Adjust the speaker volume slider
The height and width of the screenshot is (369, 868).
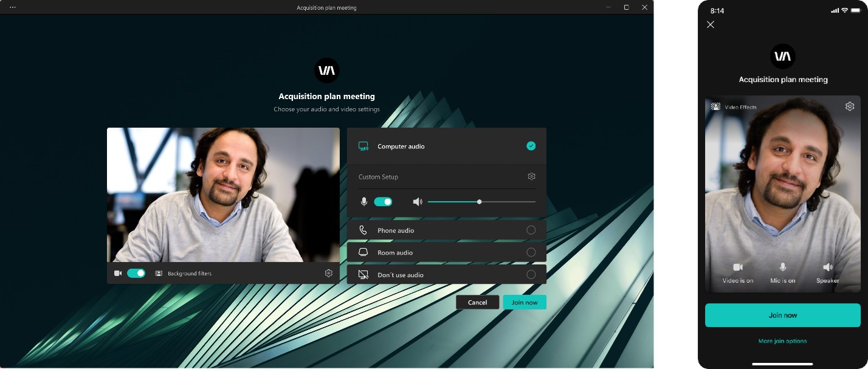479,201
